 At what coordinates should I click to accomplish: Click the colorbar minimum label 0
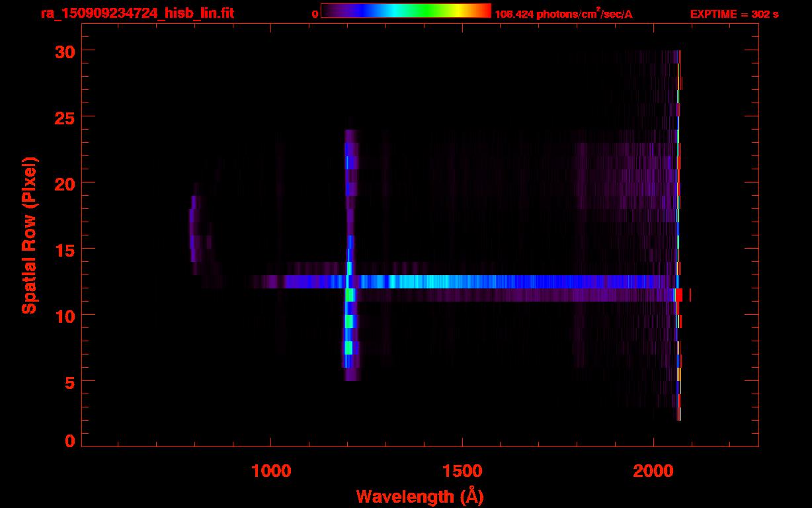315,14
